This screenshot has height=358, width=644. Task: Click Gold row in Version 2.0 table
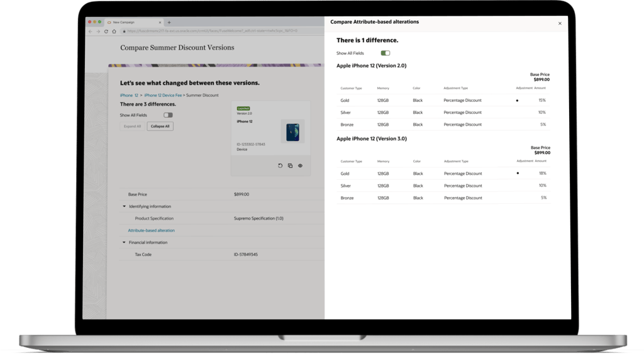[x=443, y=100]
